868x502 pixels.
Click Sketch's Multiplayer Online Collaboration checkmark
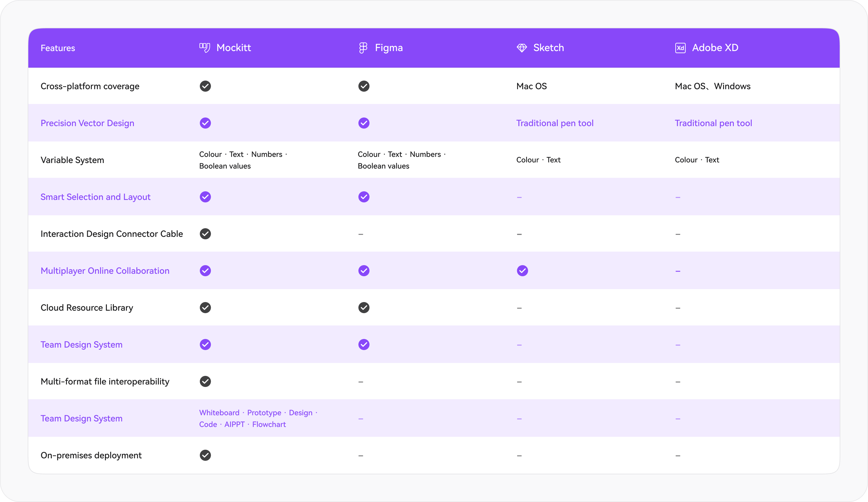[522, 271]
